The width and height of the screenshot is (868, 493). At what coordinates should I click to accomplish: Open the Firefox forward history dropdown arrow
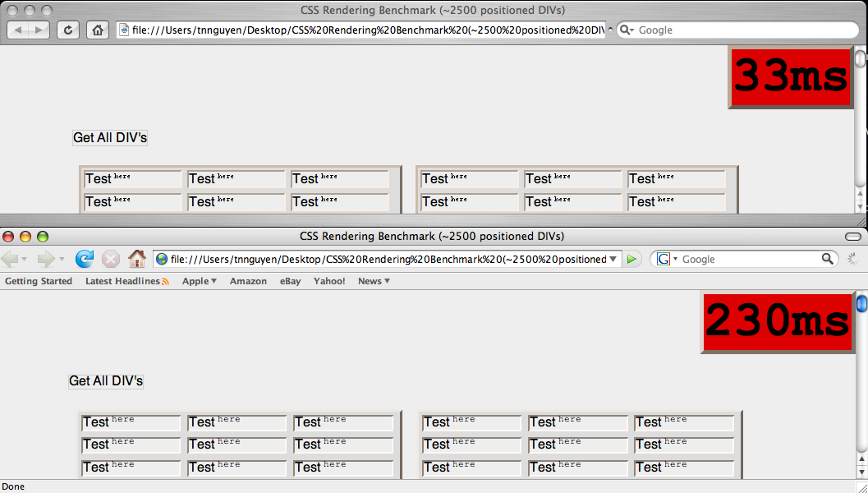point(62,260)
